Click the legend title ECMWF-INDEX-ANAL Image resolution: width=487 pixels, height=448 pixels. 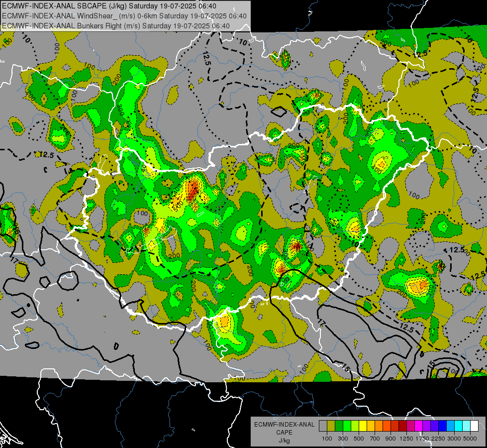pyautogui.click(x=285, y=425)
